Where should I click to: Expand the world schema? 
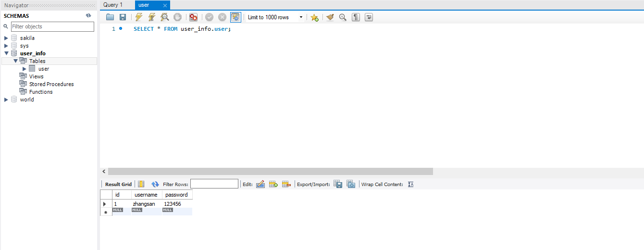(6, 100)
